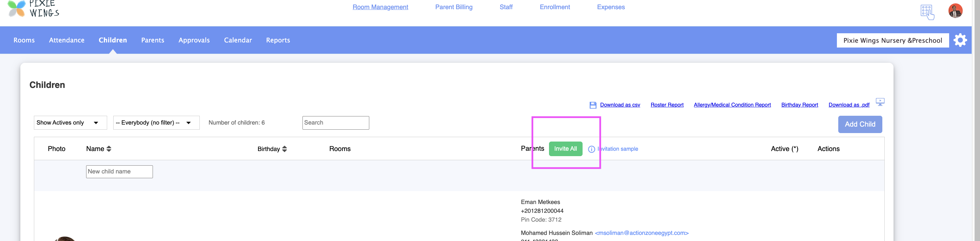Switch to the Rooms tab
This screenshot has height=241, width=980.
(24, 40)
